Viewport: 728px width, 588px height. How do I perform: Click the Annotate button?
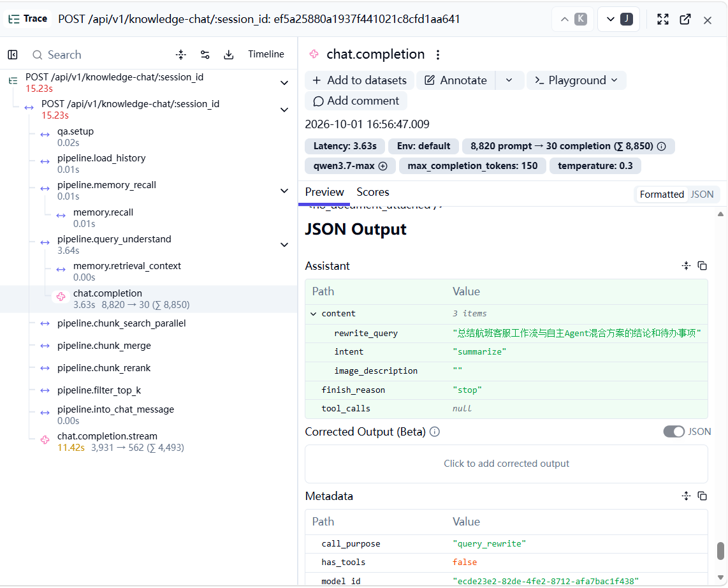[x=456, y=80]
